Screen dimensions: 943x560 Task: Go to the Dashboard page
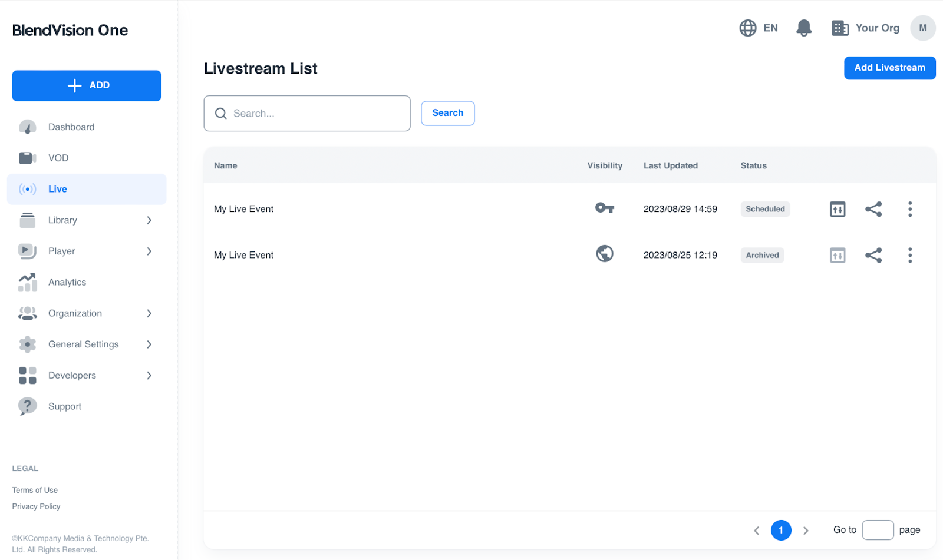click(x=71, y=127)
